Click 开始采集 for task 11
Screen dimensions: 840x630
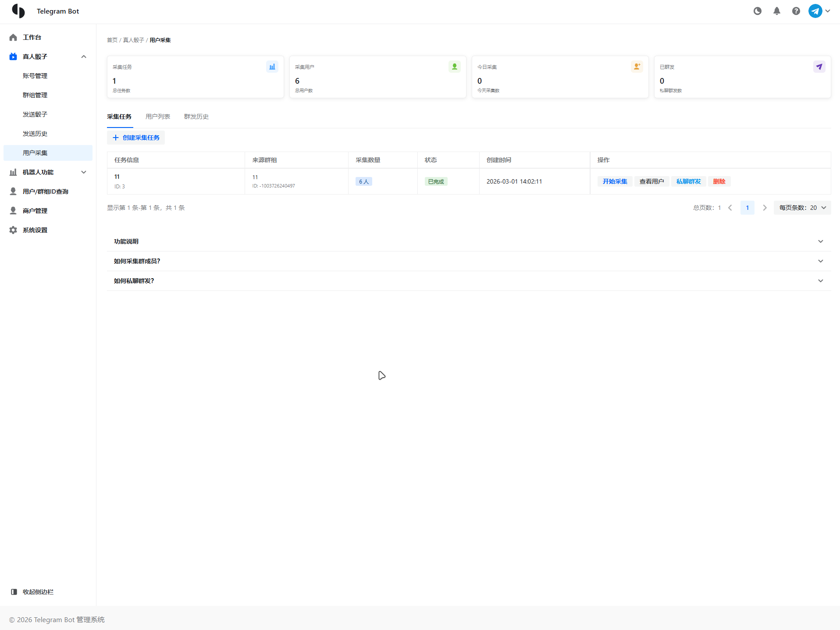pos(615,181)
